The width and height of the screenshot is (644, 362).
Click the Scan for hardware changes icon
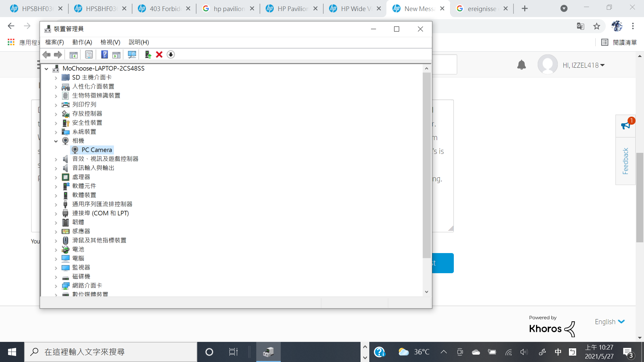point(132,54)
